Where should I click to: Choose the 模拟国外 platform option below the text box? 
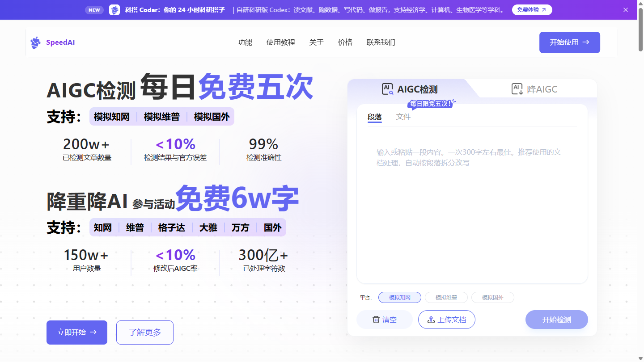[493, 297]
